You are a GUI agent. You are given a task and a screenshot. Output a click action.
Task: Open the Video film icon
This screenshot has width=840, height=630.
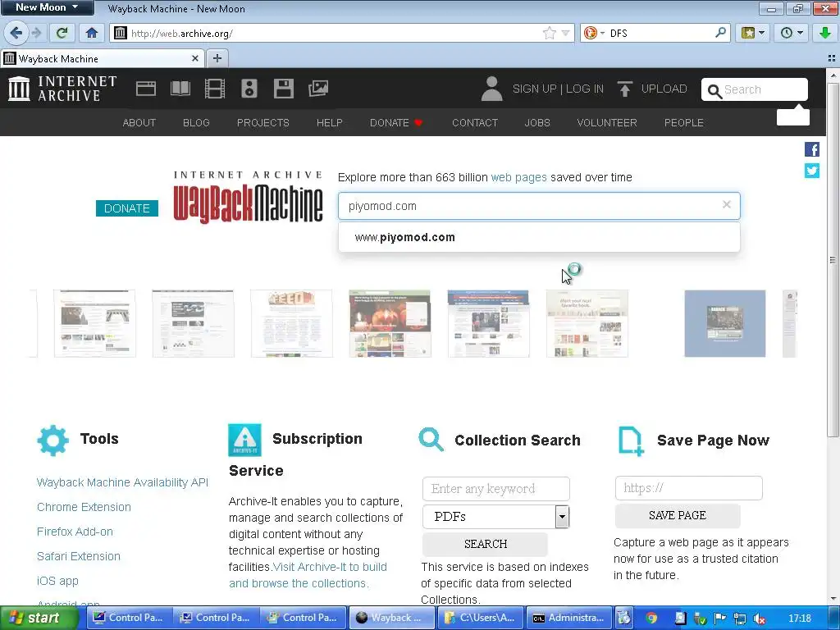[215, 89]
